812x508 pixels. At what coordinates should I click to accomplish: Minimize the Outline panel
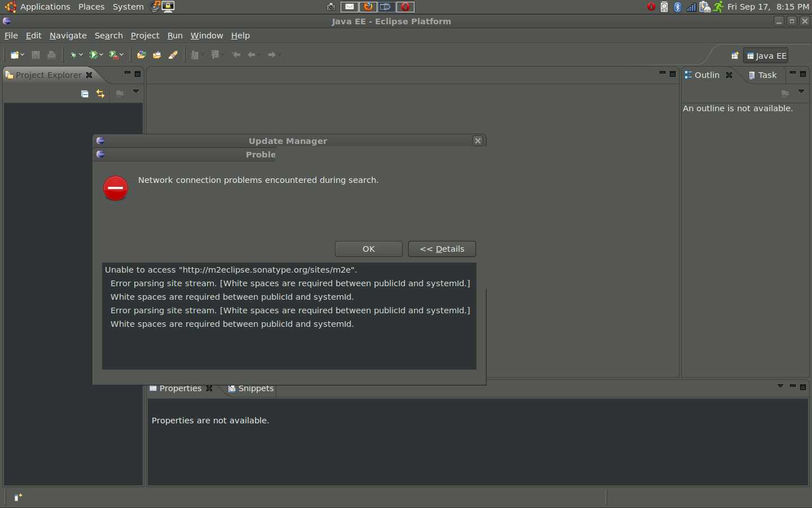[x=793, y=73]
